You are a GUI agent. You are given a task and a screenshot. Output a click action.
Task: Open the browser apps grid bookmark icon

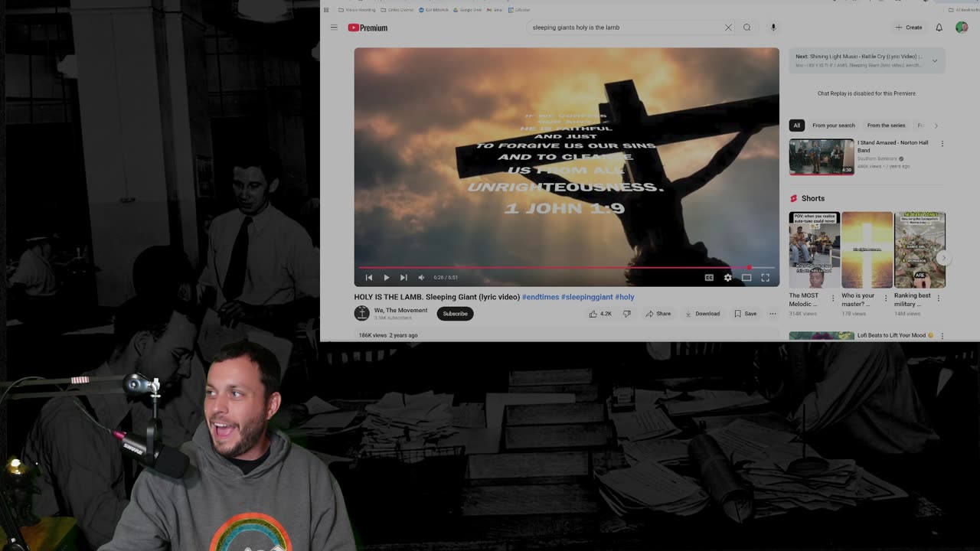click(x=326, y=10)
